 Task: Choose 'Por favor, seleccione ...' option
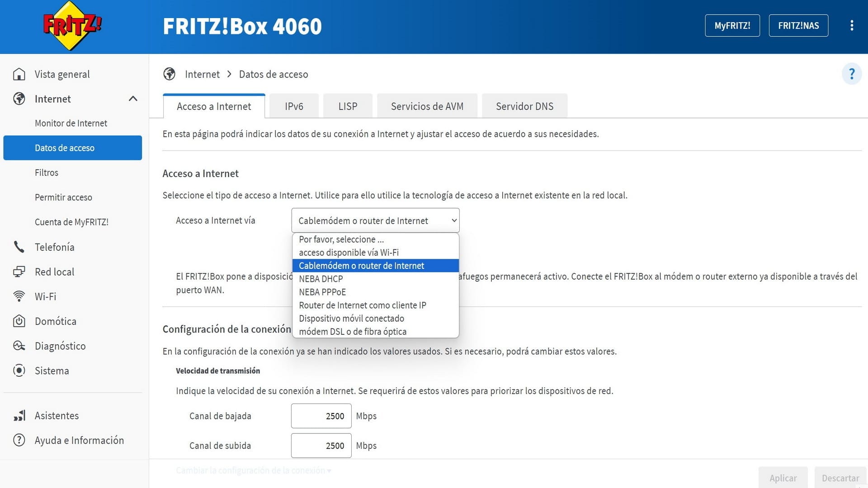tap(376, 239)
